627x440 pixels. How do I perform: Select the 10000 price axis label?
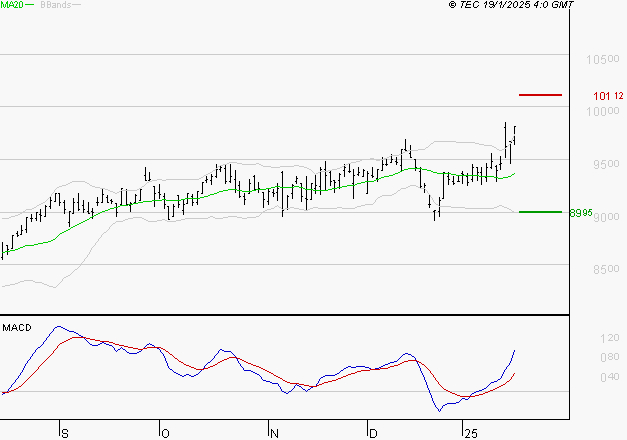tap(603, 111)
